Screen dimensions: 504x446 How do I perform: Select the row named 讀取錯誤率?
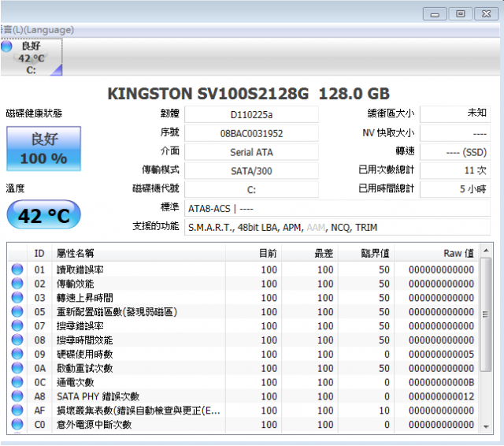pos(243,269)
